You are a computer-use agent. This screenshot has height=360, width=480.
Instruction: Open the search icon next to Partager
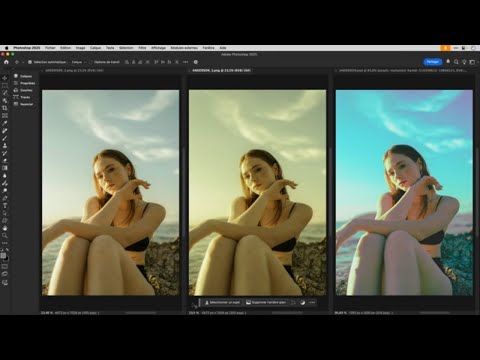[456, 62]
